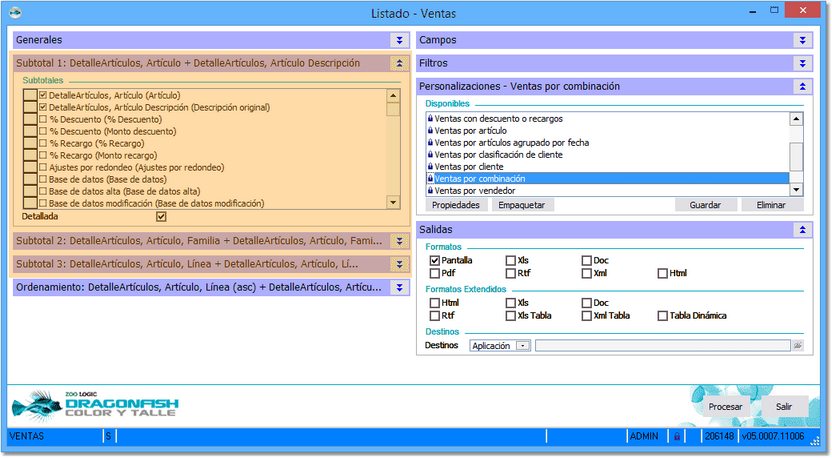The image size is (832, 458).
Task: Expand the Generales section
Action: point(399,40)
